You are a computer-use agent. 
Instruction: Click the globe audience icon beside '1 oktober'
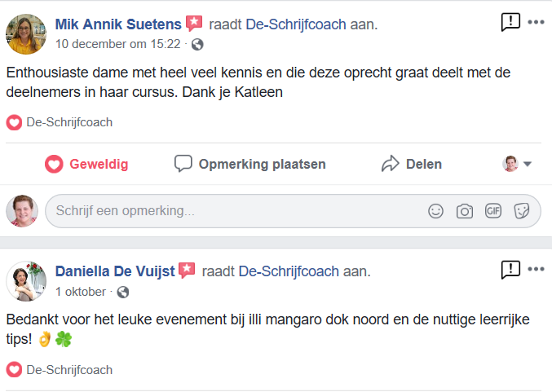click(123, 292)
